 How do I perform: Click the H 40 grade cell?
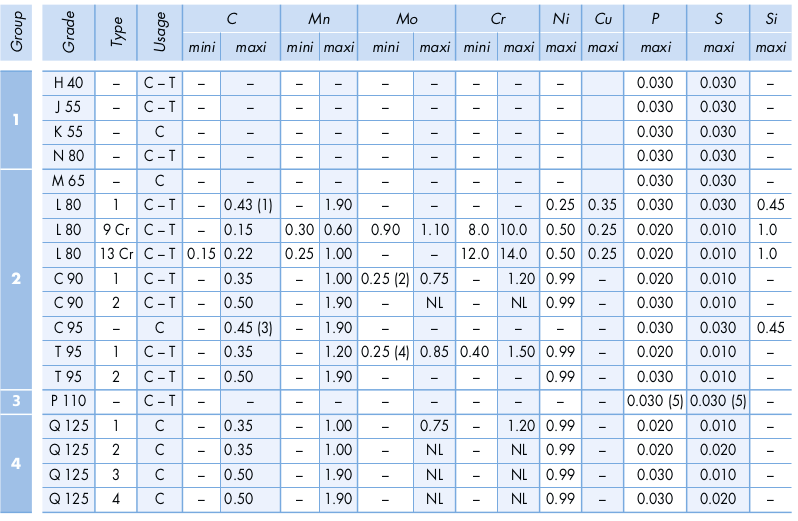pyautogui.click(x=69, y=83)
